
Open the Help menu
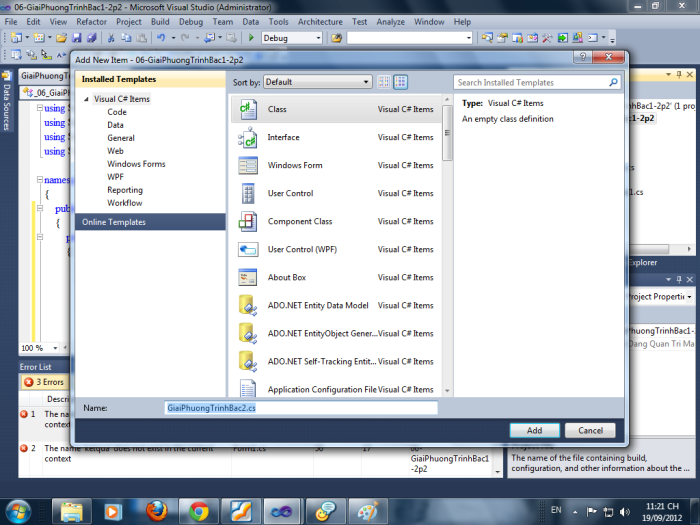click(x=462, y=21)
